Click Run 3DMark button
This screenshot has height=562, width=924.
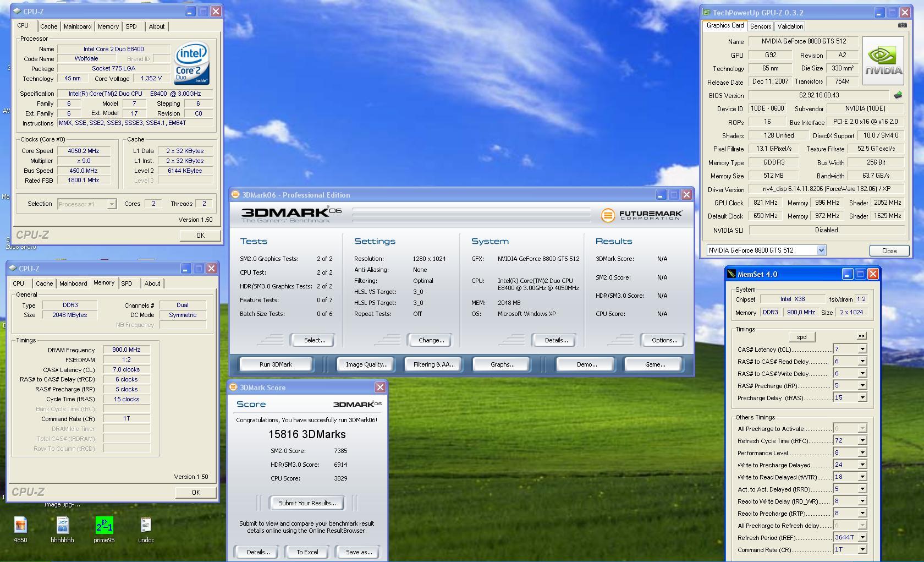(276, 364)
